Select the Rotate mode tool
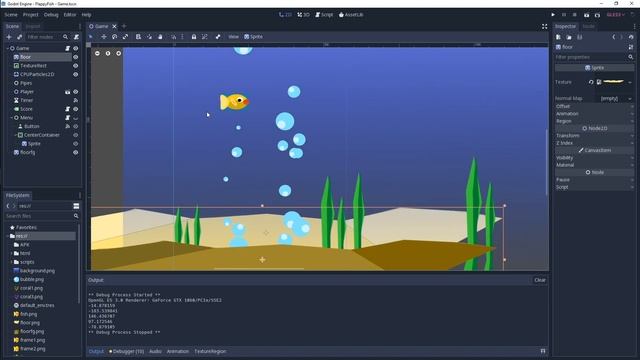The height and width of the screenshot is (360, 640). [x=114, y=37]
